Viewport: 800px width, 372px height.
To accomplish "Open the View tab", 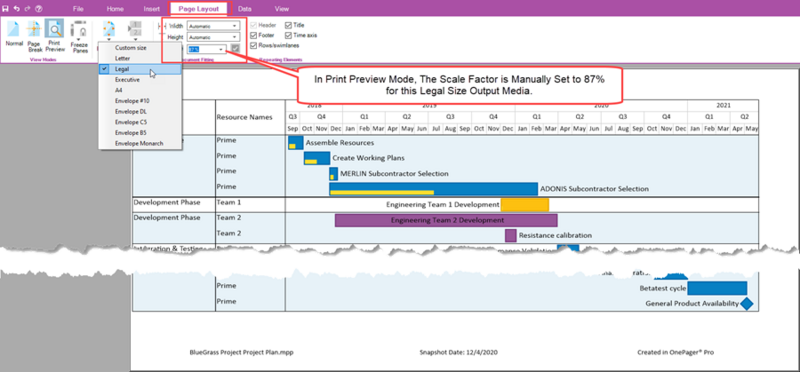I will (x=282, y=9).
